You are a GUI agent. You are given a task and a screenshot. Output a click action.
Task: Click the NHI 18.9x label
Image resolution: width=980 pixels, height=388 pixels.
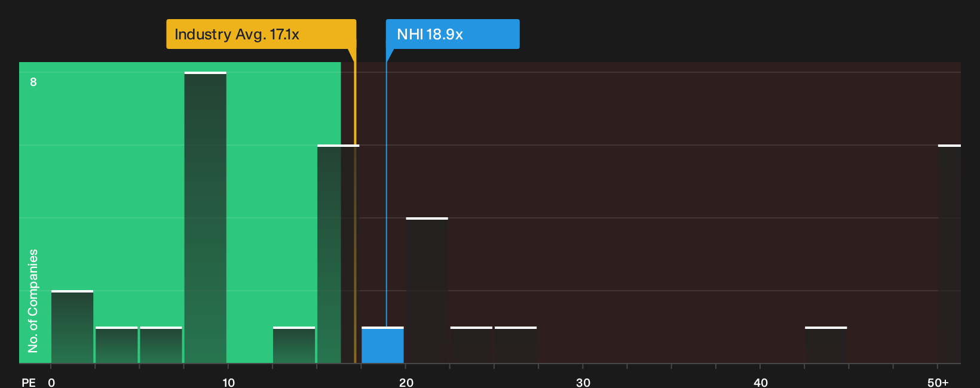pos(452,34)
